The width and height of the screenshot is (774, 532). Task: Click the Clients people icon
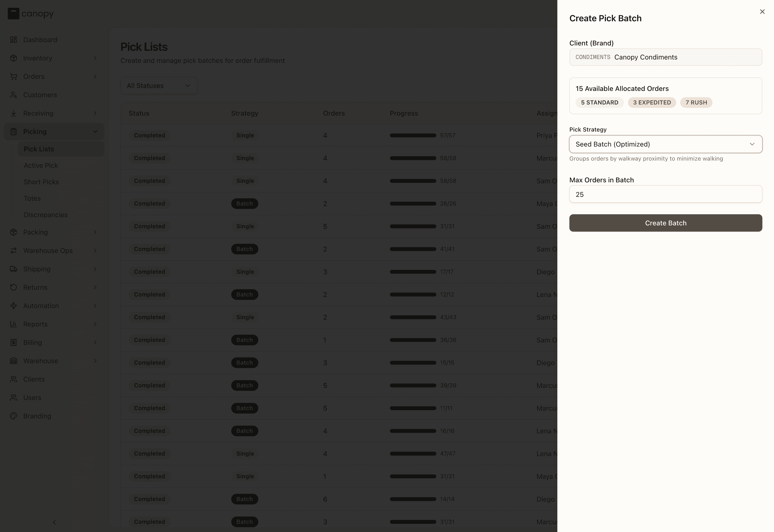coord(13,379)
